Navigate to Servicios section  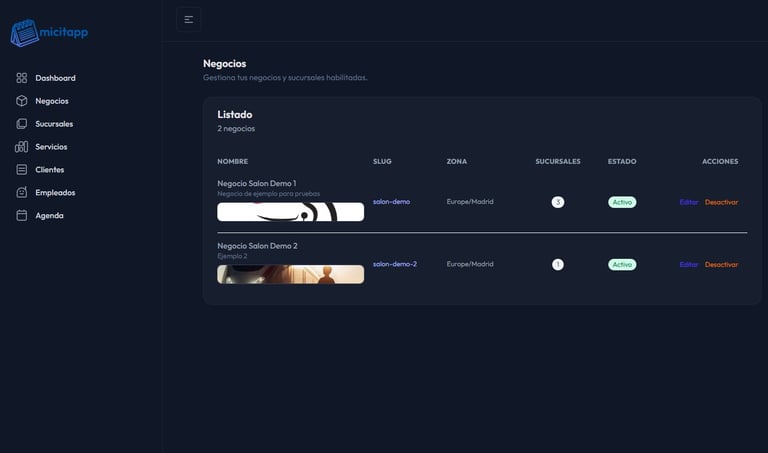[51, 146]
